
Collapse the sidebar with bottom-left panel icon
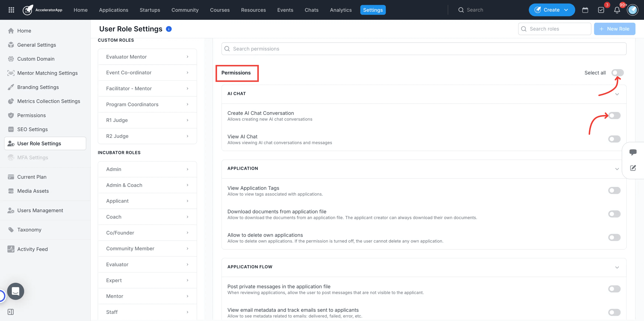(10, 312)
